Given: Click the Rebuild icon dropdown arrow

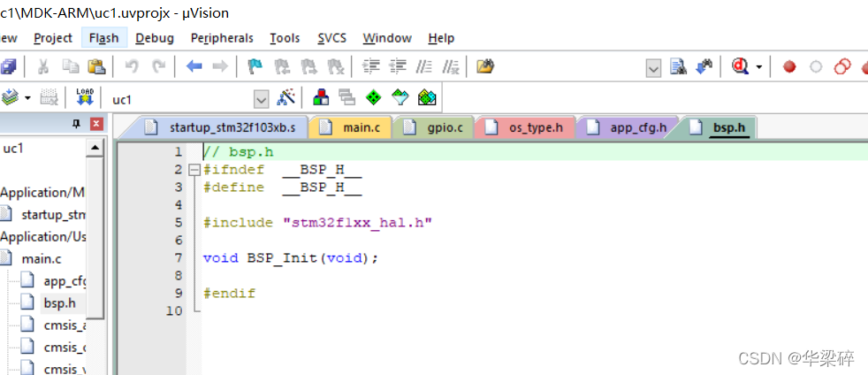Looking at the screenshot, I should pyautogui.click(x=27, y=98).
